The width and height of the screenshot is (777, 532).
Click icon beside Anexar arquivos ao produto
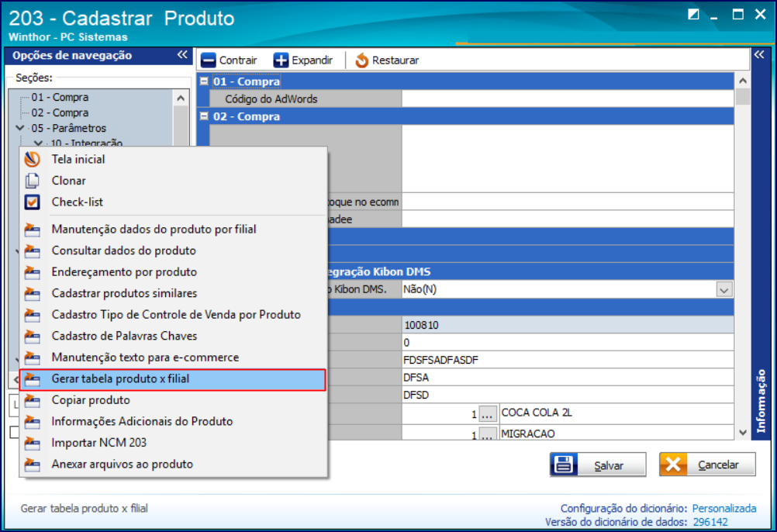point(33,464)
